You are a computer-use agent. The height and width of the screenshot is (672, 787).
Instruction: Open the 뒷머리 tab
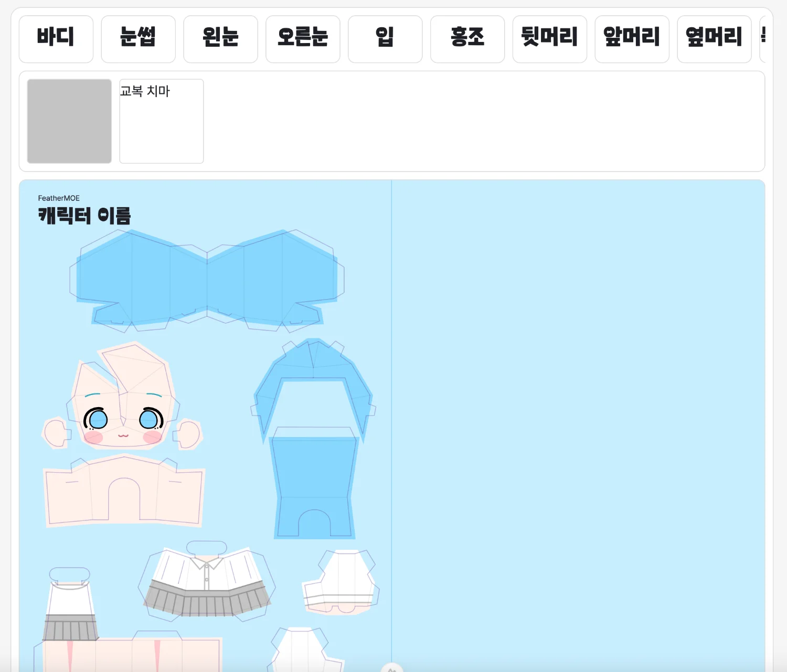[549, 39]
